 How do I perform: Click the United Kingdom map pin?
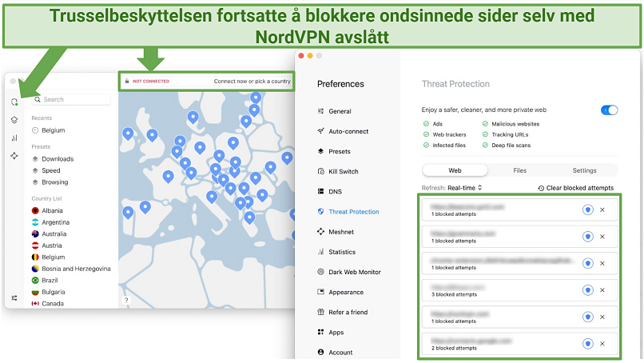pyautogui.click(x=152, y=135)
